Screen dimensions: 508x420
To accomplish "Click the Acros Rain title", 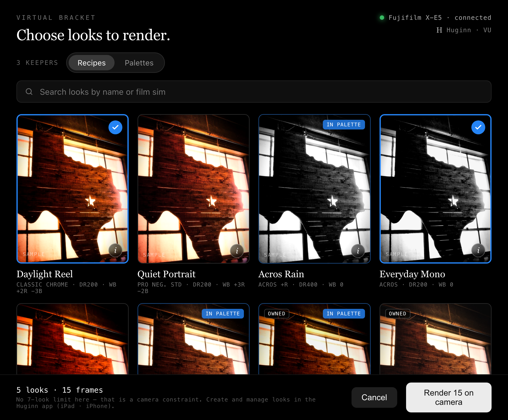I will [281, 274].
